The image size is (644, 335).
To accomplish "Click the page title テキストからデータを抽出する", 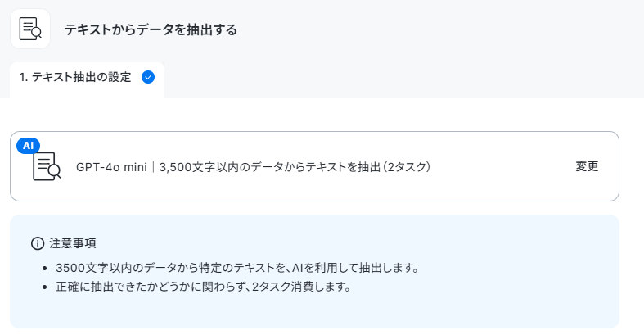I will [x=151, y=29].
